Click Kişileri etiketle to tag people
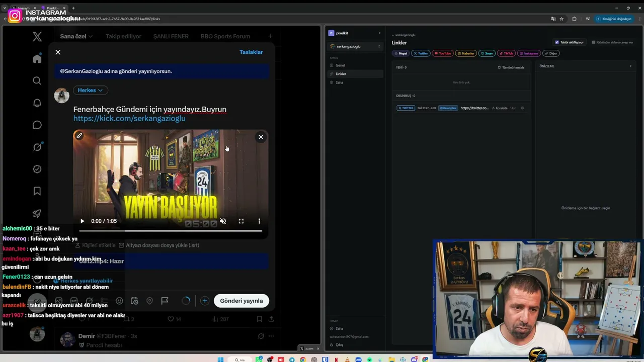This screenshot has width=644, height=362. pyautogui.click(x=95, y=245)
